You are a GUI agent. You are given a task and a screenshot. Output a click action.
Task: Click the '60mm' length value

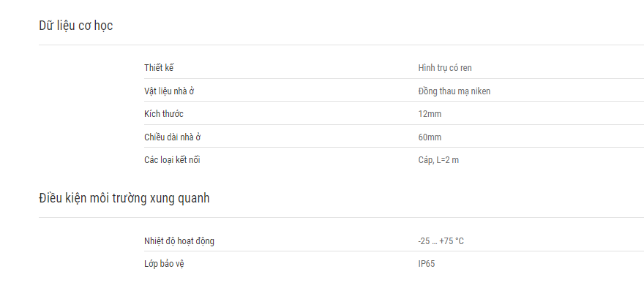[430, 137]
